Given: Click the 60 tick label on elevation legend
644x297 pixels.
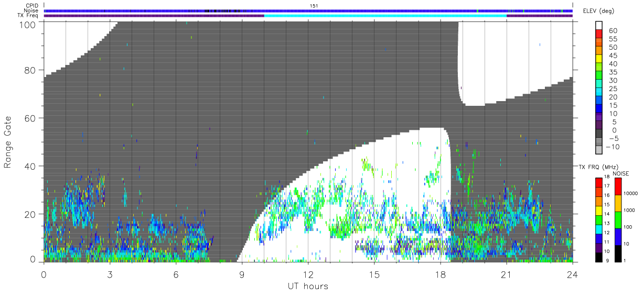Looking at the screenshot, I should pyautogui.click(x=613, y=30).
